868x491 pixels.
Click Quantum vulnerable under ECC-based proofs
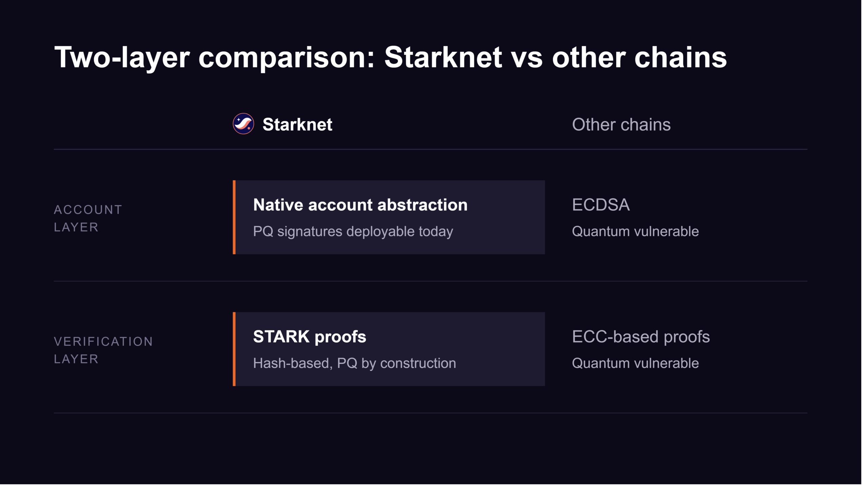tap(635, 363)
